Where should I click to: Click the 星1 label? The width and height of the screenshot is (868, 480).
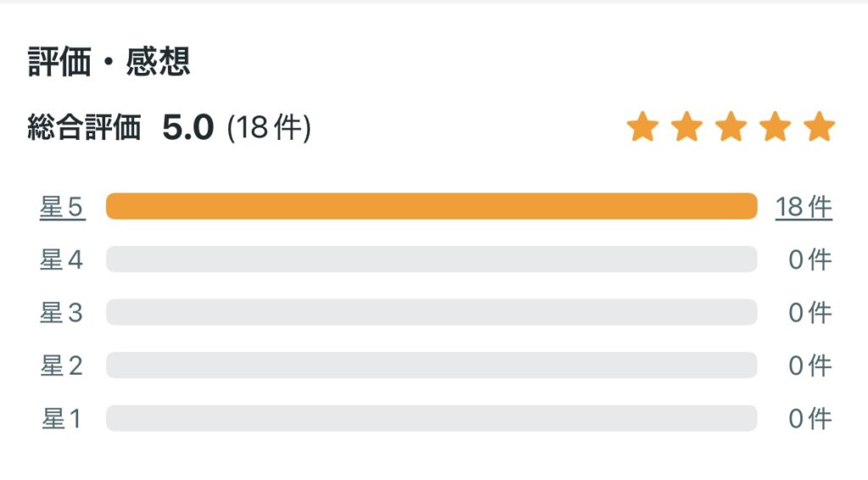(x=61, y=419)
